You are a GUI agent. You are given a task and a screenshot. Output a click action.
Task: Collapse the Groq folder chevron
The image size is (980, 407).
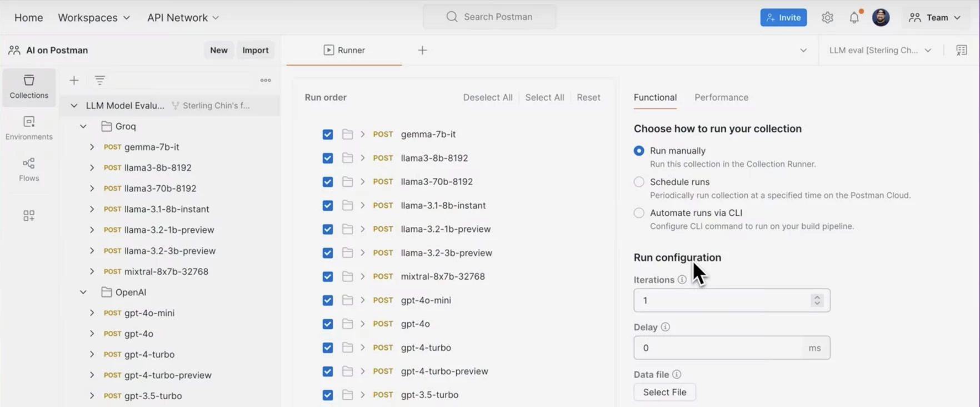tap(83, 126)
